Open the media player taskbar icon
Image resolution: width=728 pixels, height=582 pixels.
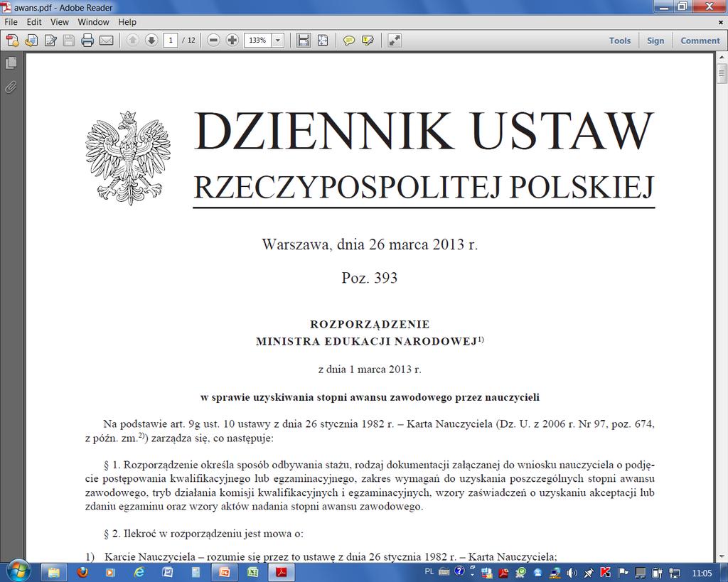pyautogui.click(x=110, y=572)
